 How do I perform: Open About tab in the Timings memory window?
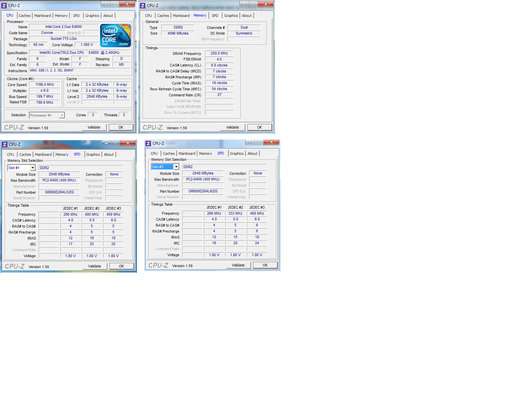(247, 16)
